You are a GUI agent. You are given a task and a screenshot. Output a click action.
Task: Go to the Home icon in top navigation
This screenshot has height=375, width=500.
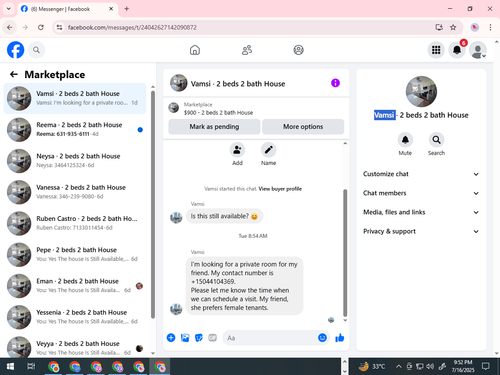[x=195, y=50]
